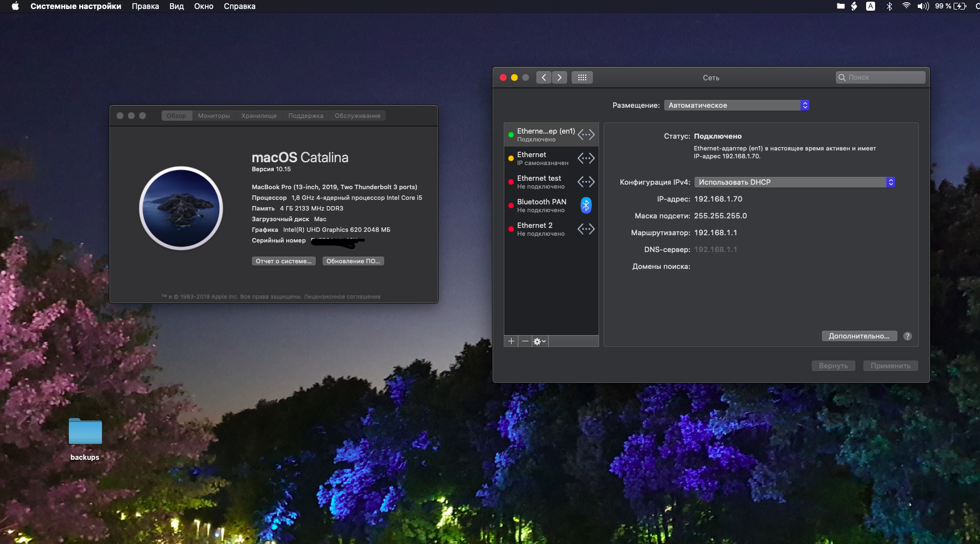Image resolution: width=980 pixels, height=544 pixels.
Task: Open the Apple menu
Action: pos(15,6)
